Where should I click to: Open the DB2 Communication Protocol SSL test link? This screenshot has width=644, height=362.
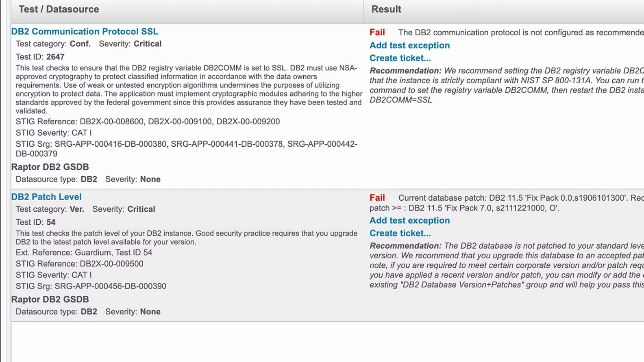pyautogui.click(x=85, y=32)
